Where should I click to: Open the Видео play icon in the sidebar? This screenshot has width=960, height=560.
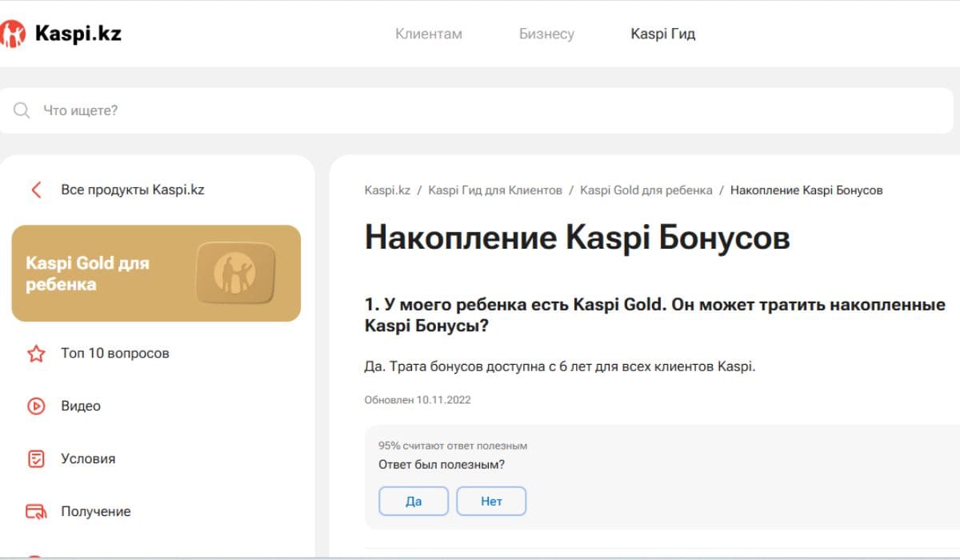coord(36,406)
